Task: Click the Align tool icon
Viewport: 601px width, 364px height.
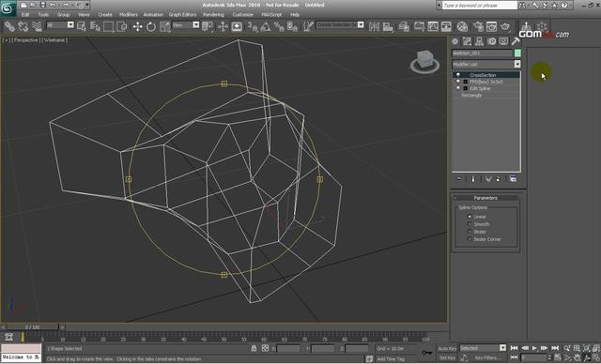Action: (x=388, y=26)
